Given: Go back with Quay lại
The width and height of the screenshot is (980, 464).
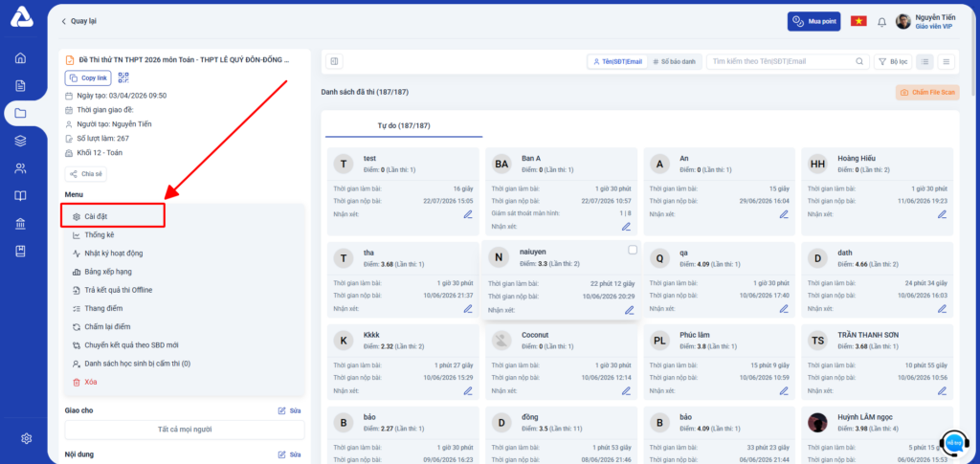Looking at the screenshot, I should click(78, 21).
